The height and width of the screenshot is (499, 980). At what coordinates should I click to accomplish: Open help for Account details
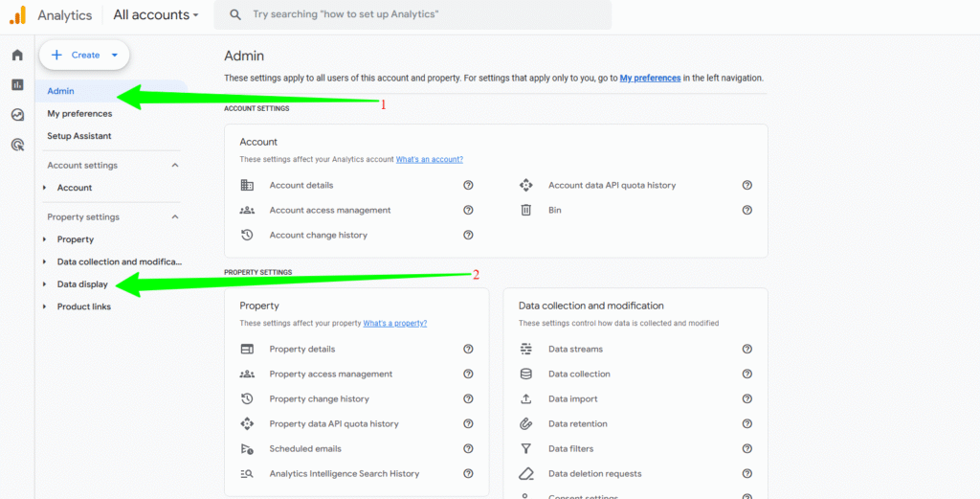tap(468, 185)
